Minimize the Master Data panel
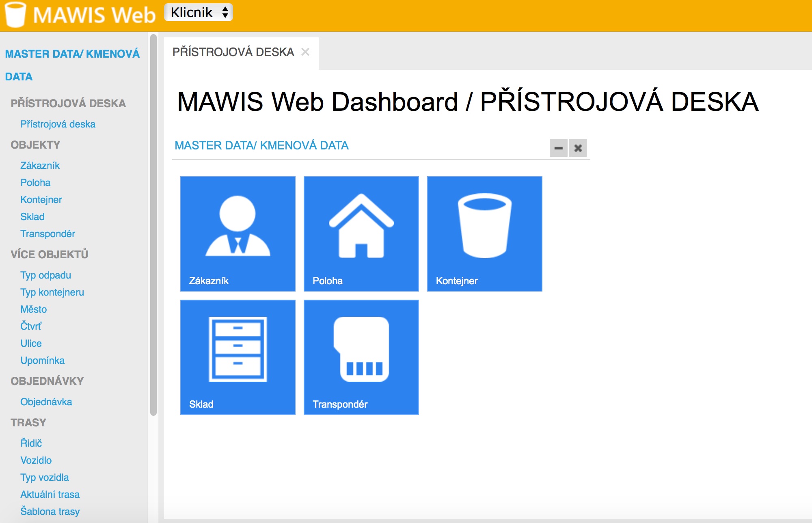812x523 pixels. pyautogui.click(x=559, y=148)
